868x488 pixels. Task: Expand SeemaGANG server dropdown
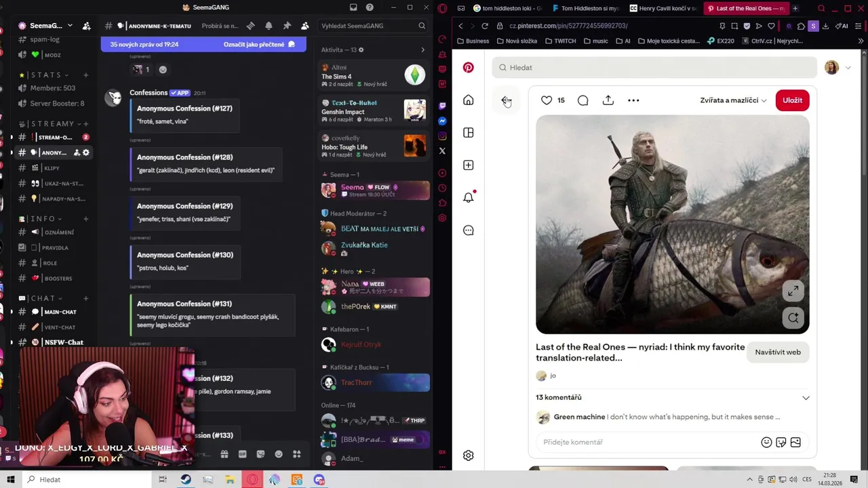coord(70,26)
